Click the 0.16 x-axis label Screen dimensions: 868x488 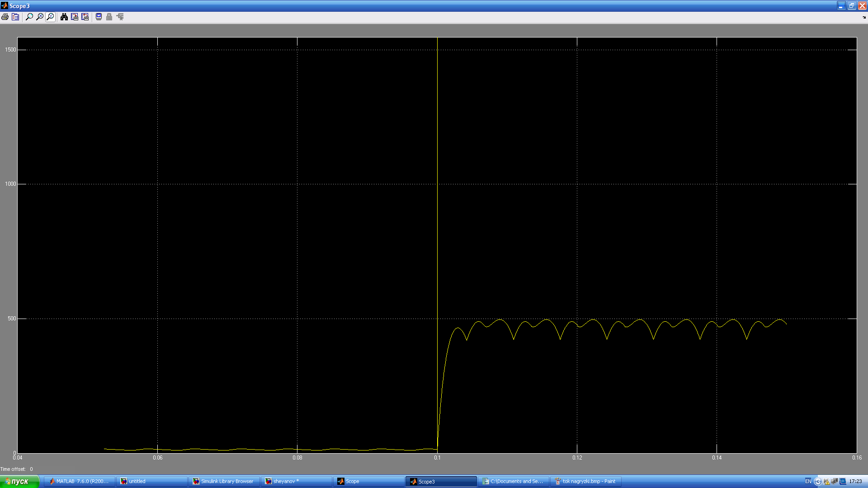coord(857,458)
